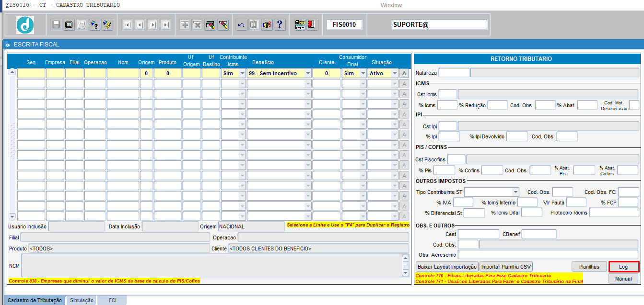
Task: Click the Execute Query flashlight with lightning
Action: [107, 25]
